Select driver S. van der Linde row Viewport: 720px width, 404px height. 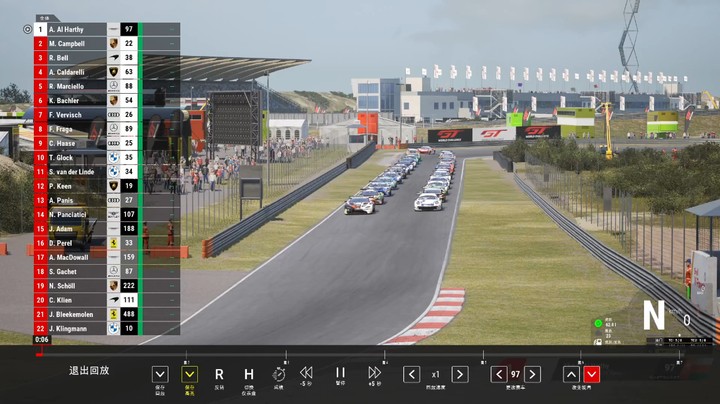[107, 172]
